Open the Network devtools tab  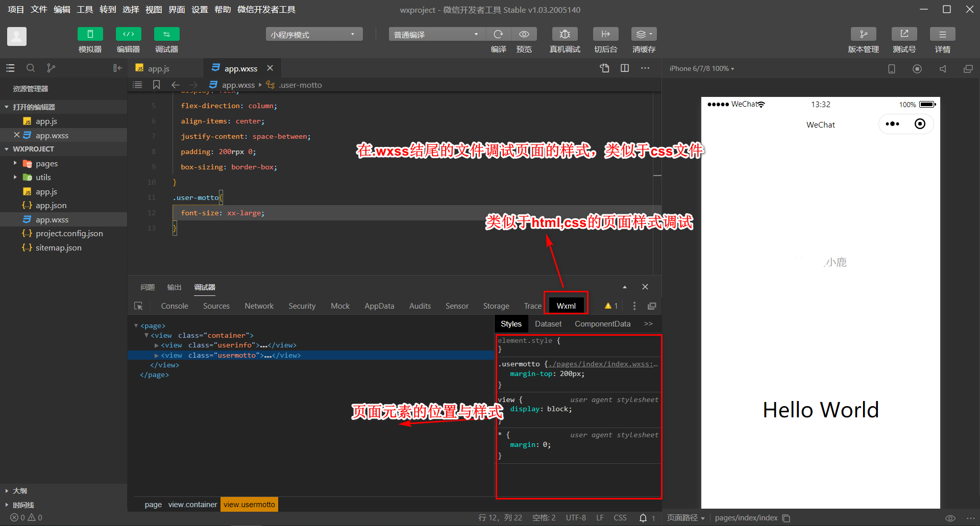[x=259, y=306]
